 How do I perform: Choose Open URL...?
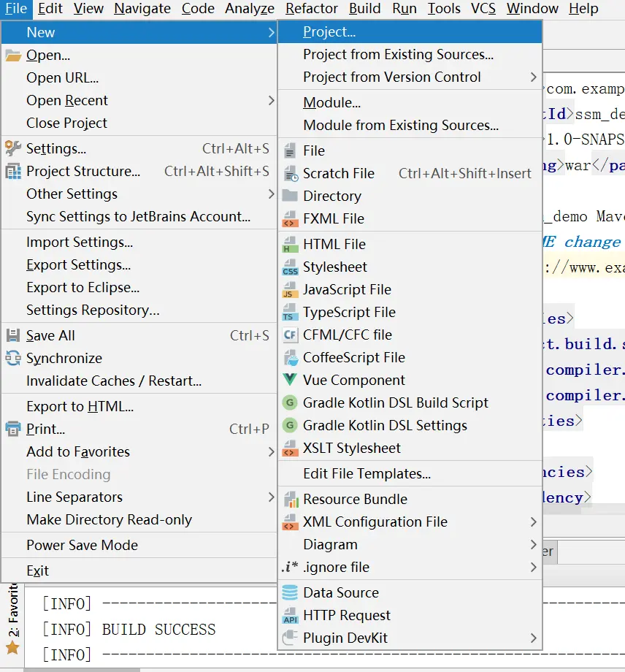pyautogui.click(x=139, y=78)
